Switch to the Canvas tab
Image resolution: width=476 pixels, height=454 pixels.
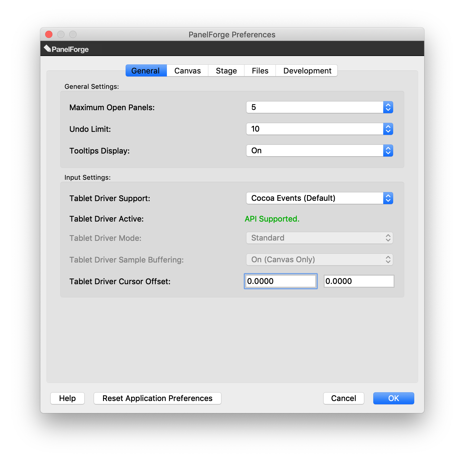click(x=187, y=71)
